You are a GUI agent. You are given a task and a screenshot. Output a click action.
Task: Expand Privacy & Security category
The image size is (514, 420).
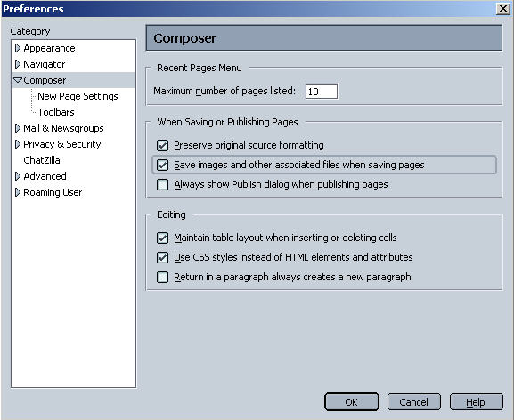(18, 144)
